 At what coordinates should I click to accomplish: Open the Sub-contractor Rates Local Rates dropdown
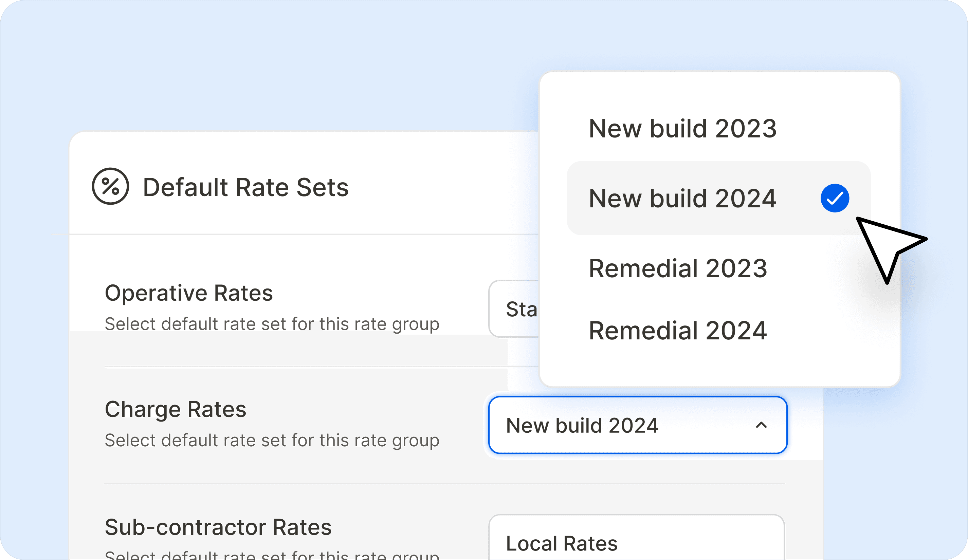coord(636,537)
